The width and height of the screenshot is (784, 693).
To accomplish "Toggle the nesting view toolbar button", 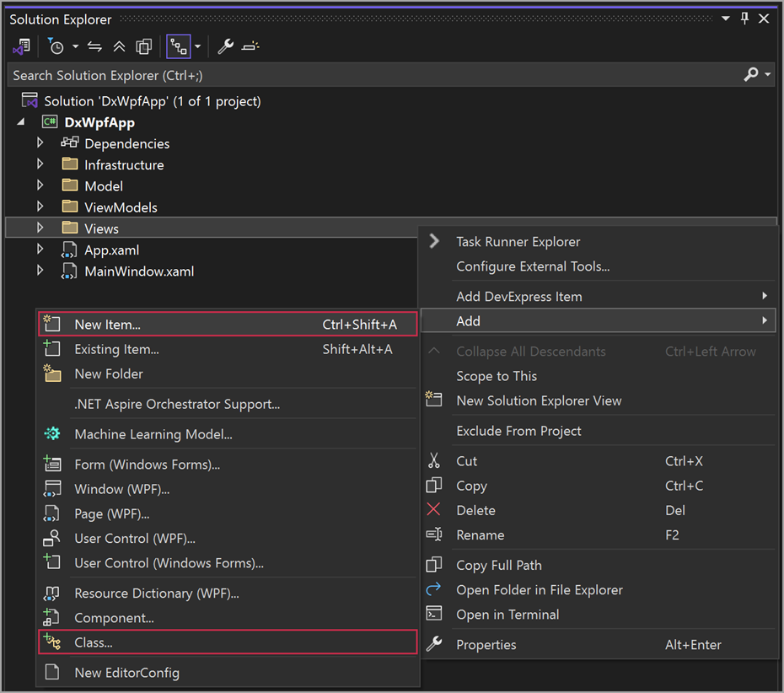I will pyautogui.click(x=179, y=47).
